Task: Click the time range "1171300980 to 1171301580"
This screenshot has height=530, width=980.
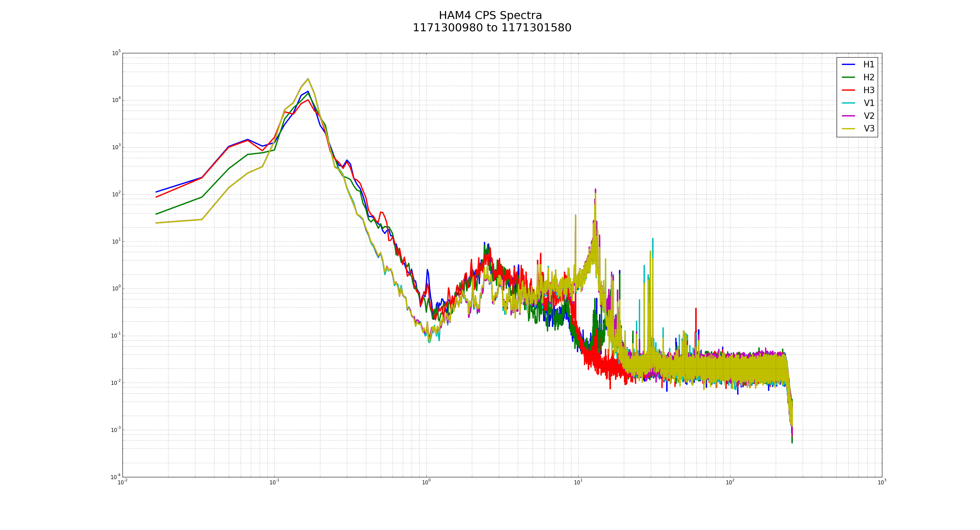Action: click(492, 28)
